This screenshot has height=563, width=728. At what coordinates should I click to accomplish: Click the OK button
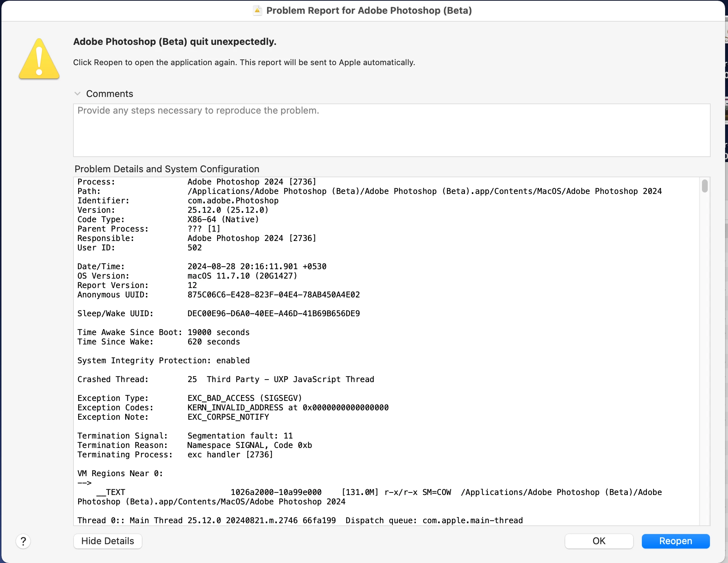click(599, 541)
